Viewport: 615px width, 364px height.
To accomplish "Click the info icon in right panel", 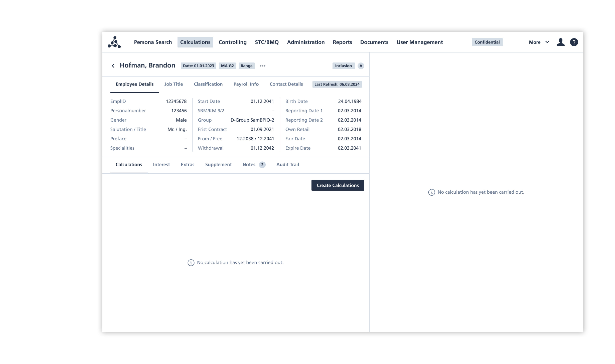I will point(431,192).
